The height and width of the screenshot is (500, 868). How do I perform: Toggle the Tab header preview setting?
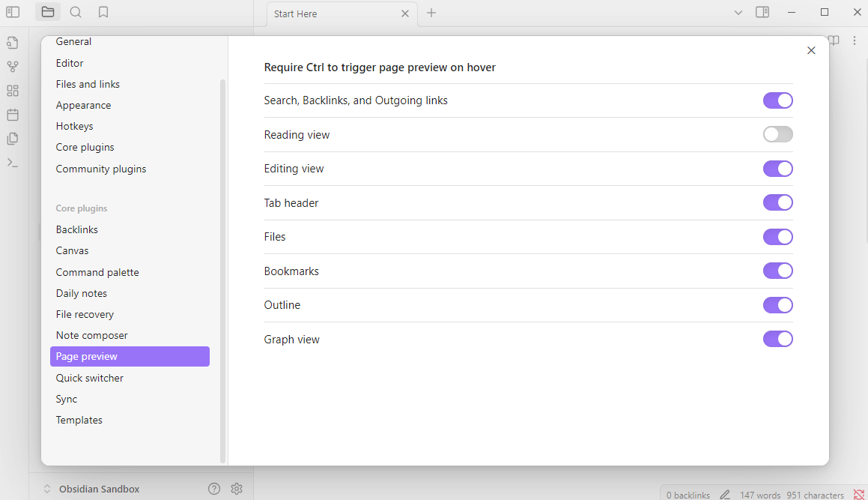click(777, 202)
